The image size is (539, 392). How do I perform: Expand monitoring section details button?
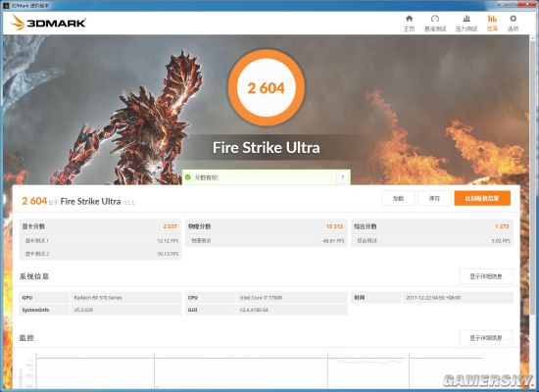click(x=486, y=338)
